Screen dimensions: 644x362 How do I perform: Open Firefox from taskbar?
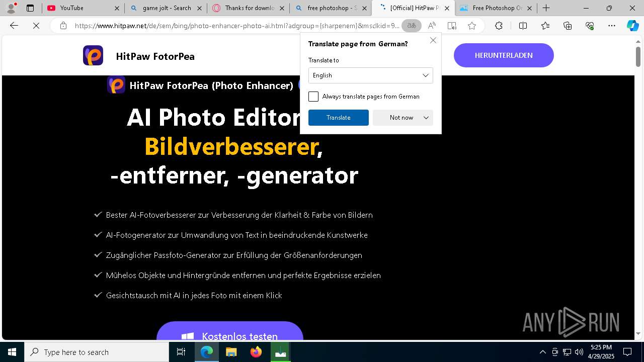coord(256,352)
